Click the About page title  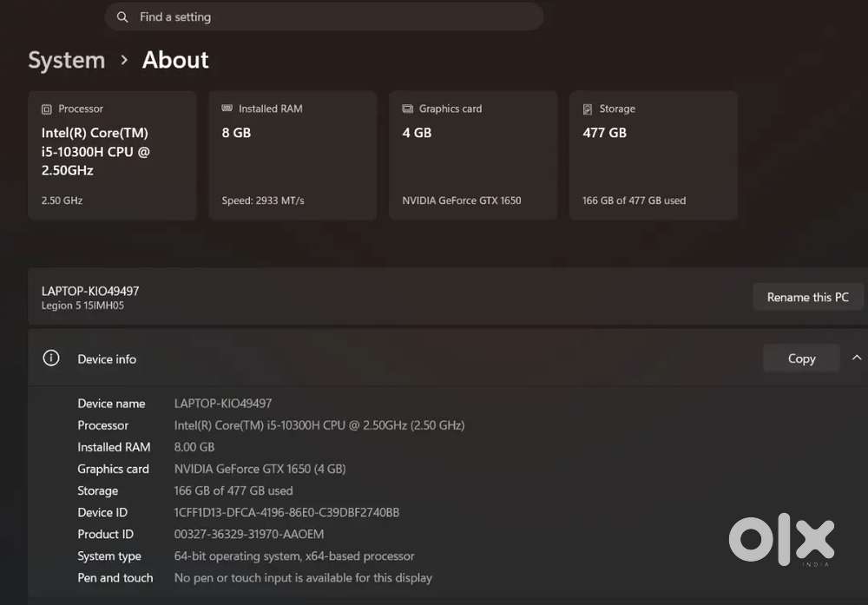pyautogui.click(x=175, y=60)
